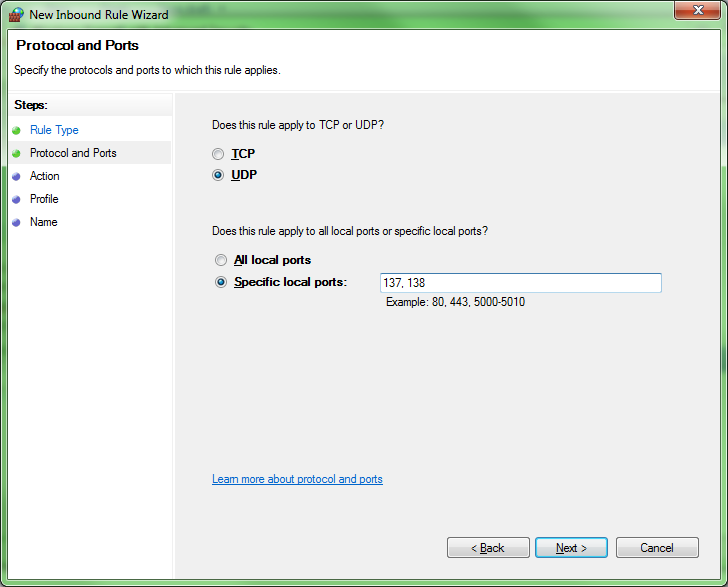
Task: Click the < Back button
Action: tap(488, 548)
